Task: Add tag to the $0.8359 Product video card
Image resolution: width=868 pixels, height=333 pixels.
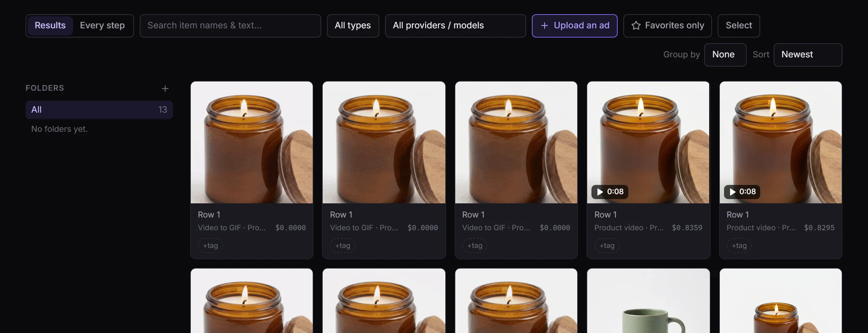Action: click(x=607, y=245)
